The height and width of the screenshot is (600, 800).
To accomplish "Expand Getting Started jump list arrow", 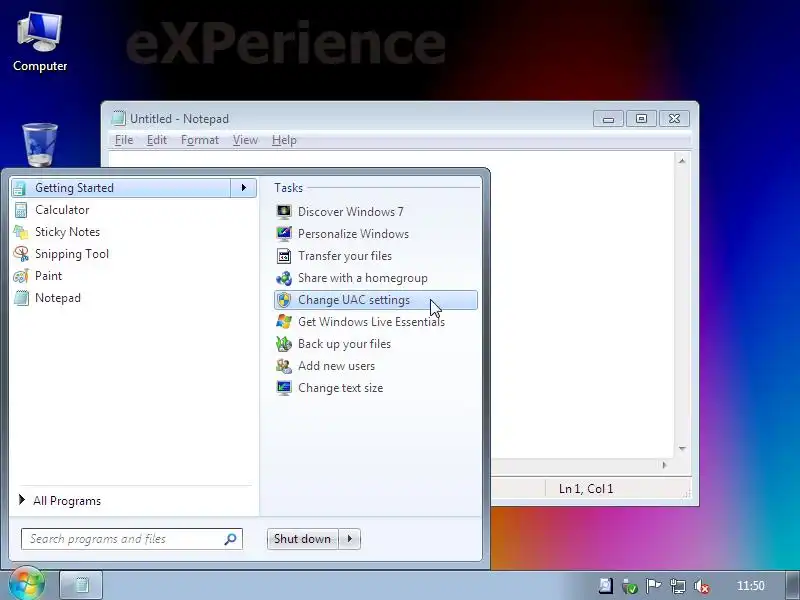I will pyautogui.click(x=243, y=188).
